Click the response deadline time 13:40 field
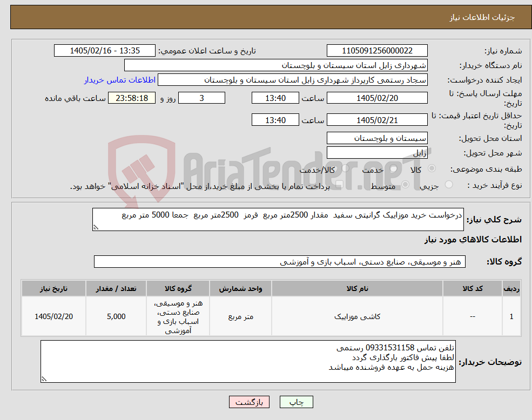This screenshot has height=420, width=532. [275, 98]
